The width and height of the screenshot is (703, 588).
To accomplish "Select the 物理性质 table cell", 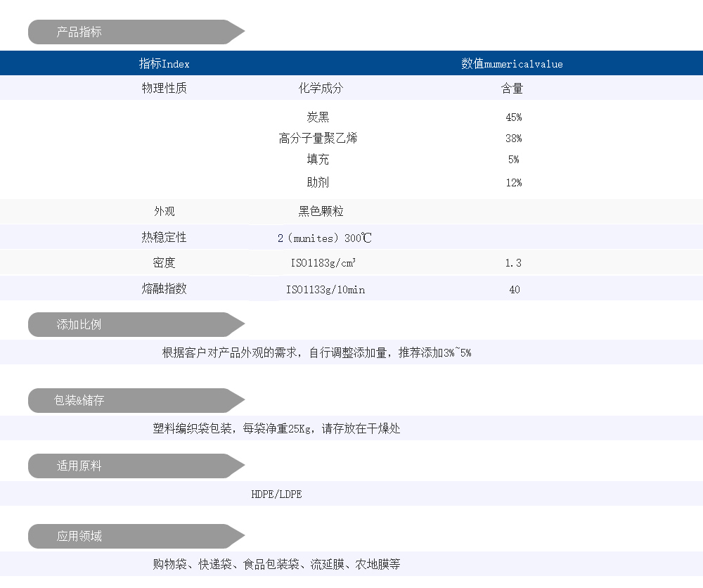I will (x=165, y=89).
